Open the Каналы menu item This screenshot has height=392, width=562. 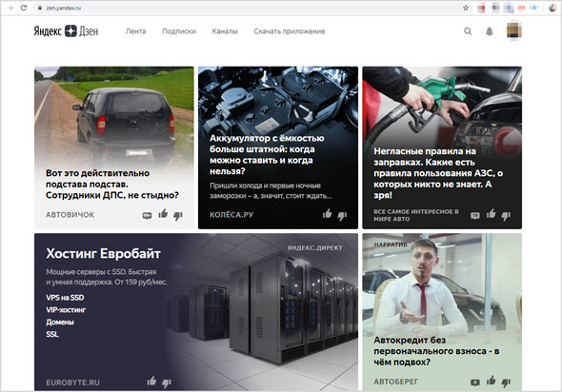[x=225, y=31]
